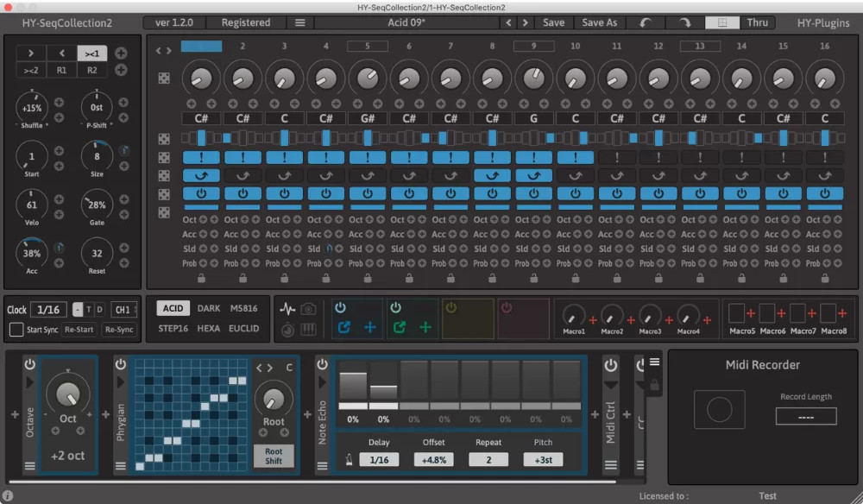863x504 pixels.
Task: Click the Save As button
Action: coord(599,22)
